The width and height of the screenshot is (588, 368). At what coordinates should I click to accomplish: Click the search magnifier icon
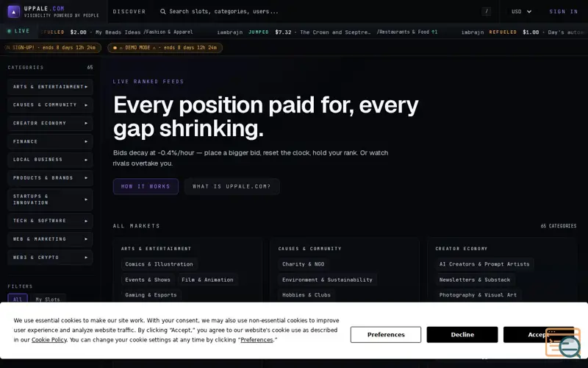point(162,12)
